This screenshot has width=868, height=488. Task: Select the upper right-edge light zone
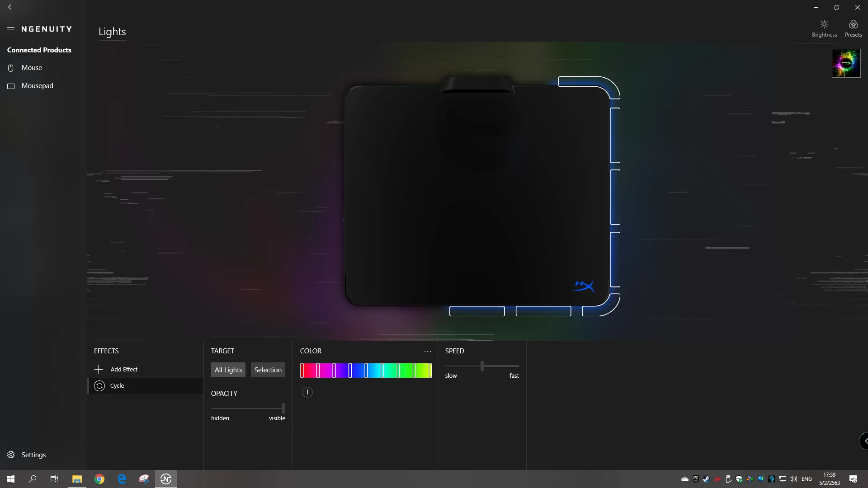pyautogui.click(x=615, y=135)
